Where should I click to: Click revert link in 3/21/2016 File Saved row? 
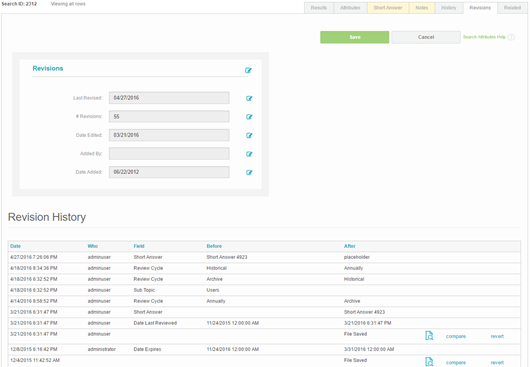pos(497,336)
